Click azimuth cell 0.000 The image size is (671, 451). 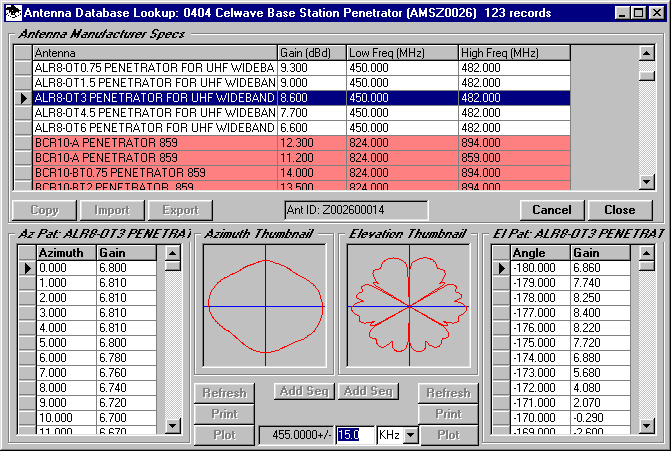(x=66, y=268)
